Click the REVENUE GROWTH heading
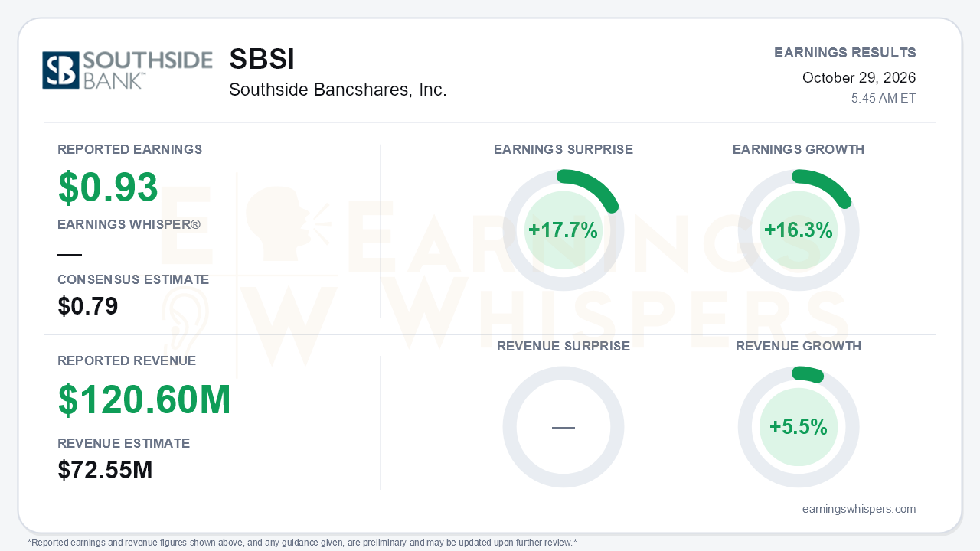Screen dimensions: 980x551 click(x=799, y=346)
